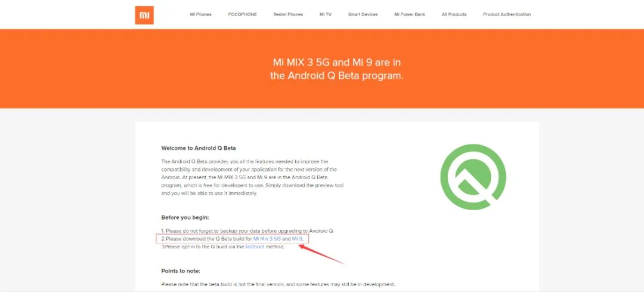Open the Mi Phones menu
Viewport: 644px width, 292px height.
pyautogui.click(x=200, y=14)
